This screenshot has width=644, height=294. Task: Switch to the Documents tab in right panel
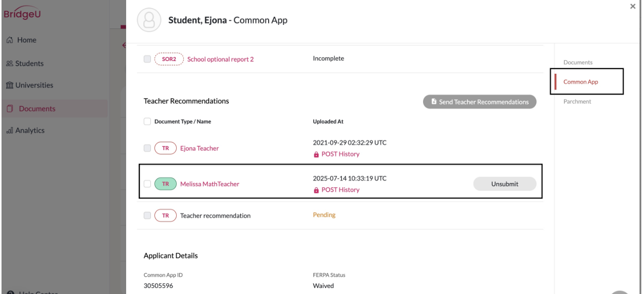click(578, 63)
